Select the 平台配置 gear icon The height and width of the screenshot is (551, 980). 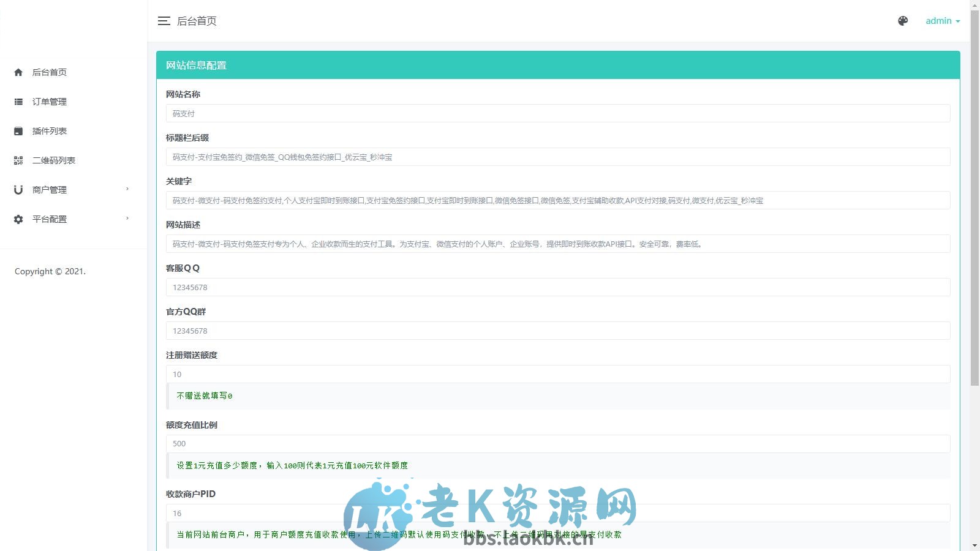coord(18,219)
